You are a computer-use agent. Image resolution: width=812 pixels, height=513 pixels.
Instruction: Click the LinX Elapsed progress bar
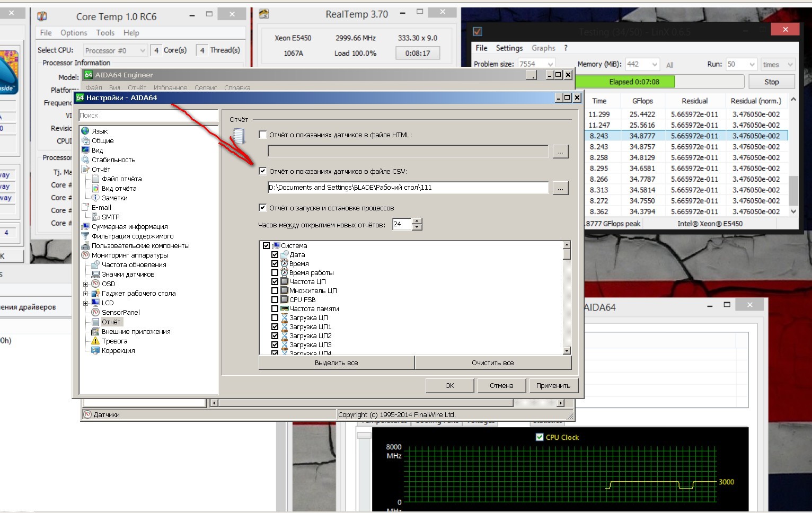pyautogui.click(x=659, y=82)
